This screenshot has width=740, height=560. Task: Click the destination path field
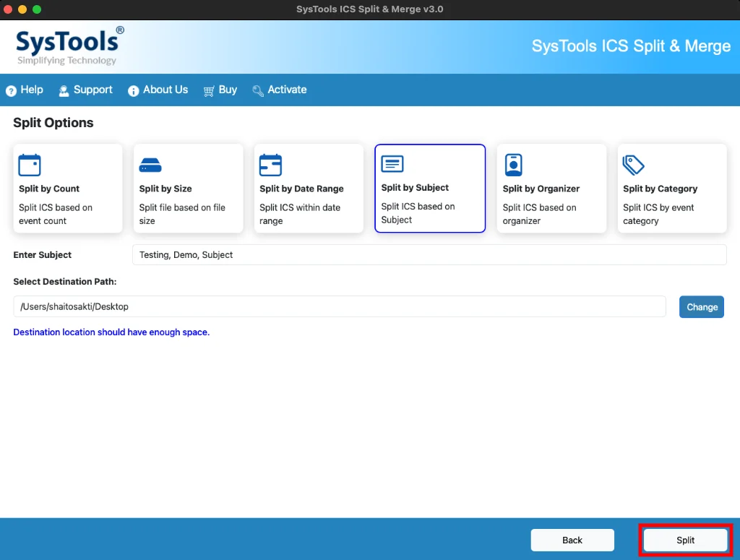tap(340, 306)
